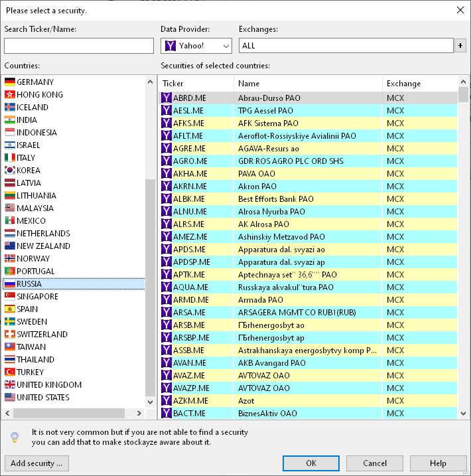The image size is (471, 476).
Task: Click the Israel flag icon
Action: [10, 145]
